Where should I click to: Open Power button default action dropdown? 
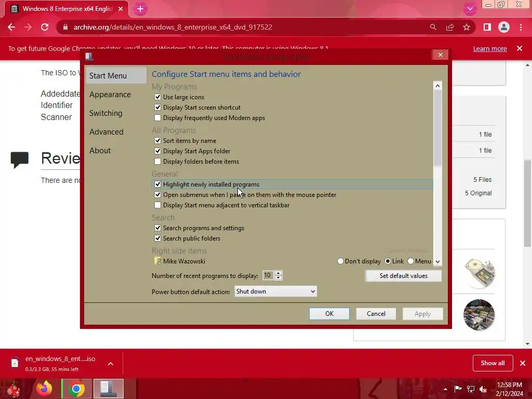(275, 291)
